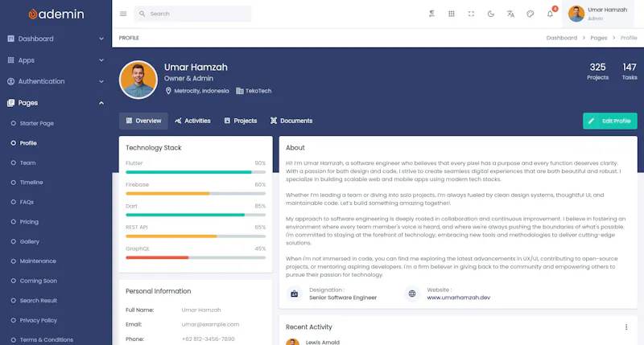Open the apps grid icon
Screen dimensions: 644x345
pyautogui.click(x=452, y=14)
